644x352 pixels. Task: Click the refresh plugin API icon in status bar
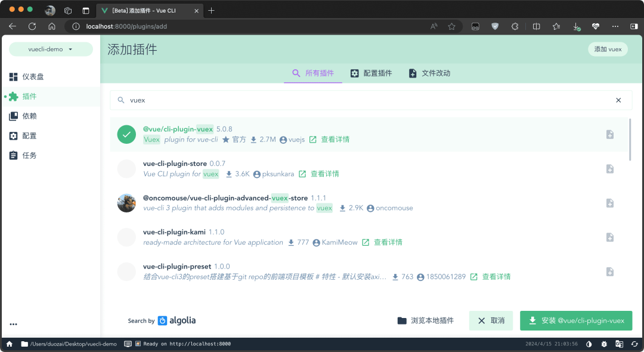[x=634, y=344]
